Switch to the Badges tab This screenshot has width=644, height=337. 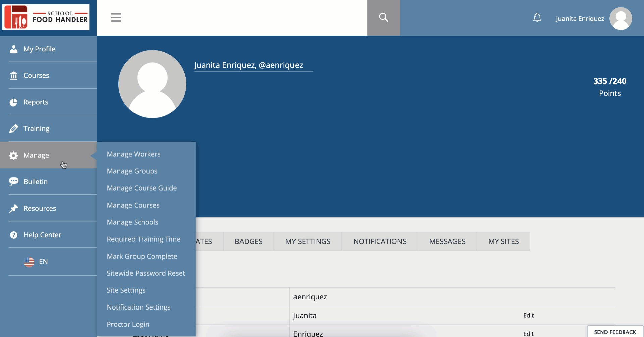tap(249, 241)
